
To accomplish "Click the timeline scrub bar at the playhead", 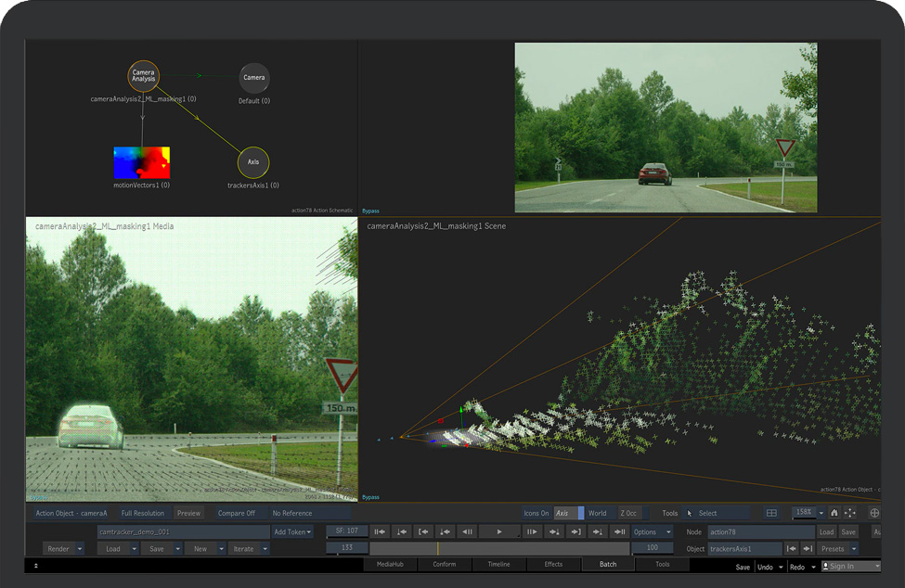I will [438, 548].
